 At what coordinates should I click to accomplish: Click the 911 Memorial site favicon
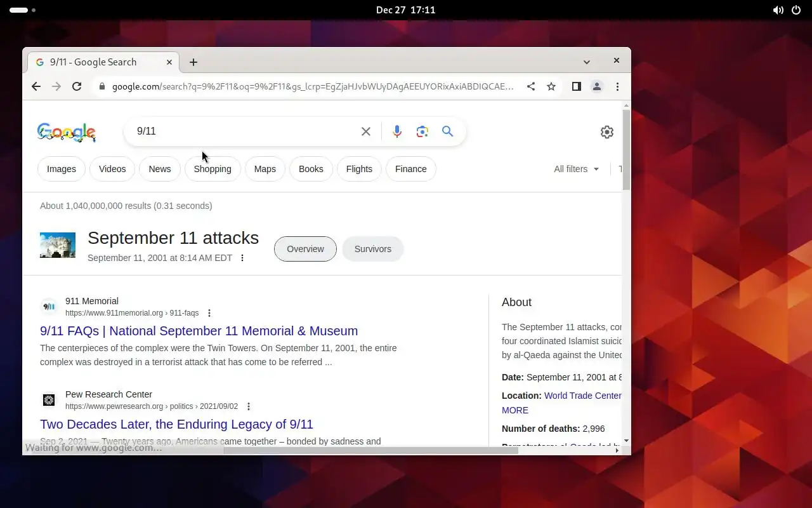[49, 307]
